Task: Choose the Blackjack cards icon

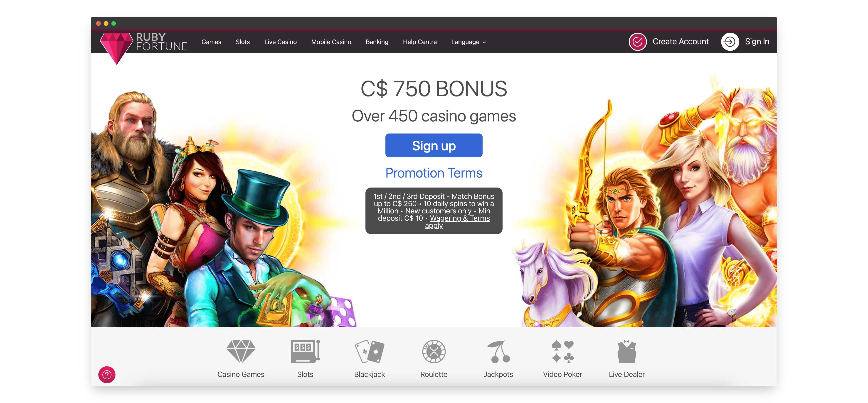Action: click(370, 351)
